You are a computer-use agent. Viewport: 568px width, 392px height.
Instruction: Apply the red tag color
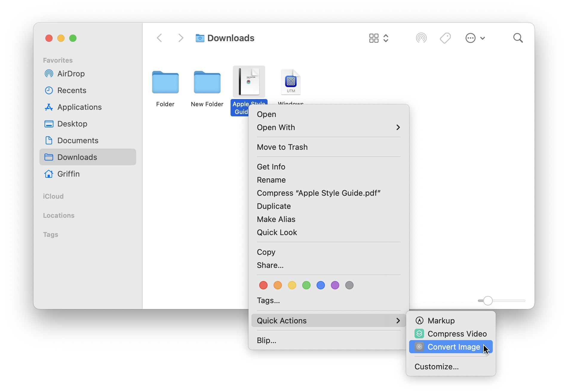[x=263, y=285]
